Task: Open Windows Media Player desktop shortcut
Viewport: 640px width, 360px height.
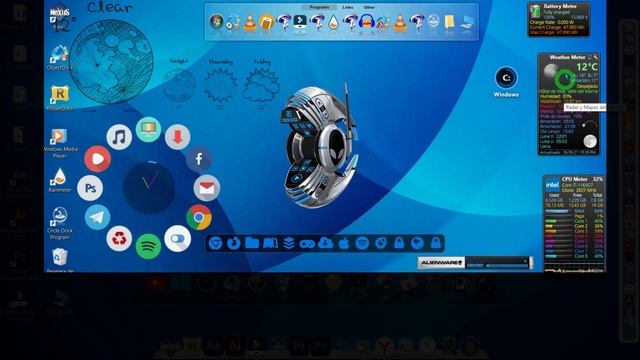Action: 60,144
